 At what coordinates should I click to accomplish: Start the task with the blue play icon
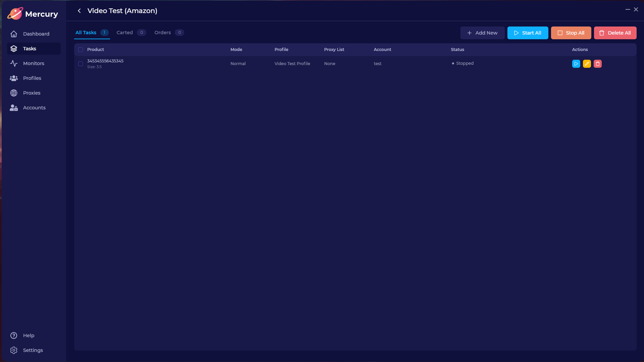576,64
